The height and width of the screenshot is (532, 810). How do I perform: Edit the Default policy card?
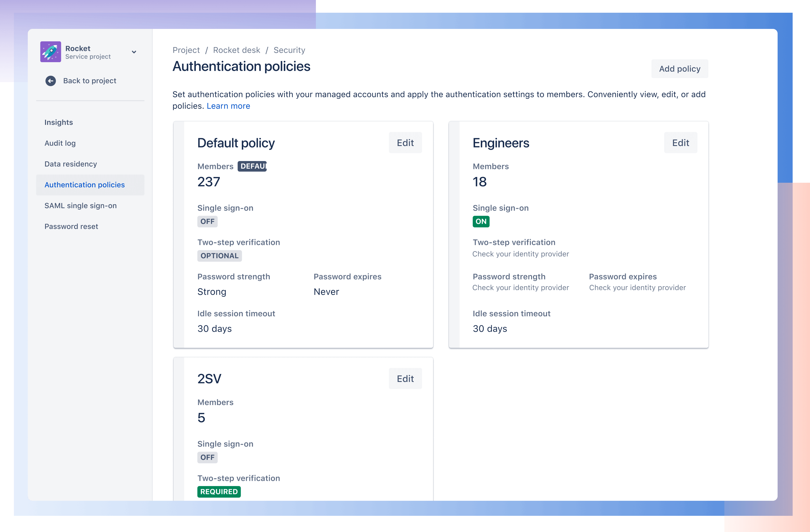pyautogui.click(x=405, y=143)
